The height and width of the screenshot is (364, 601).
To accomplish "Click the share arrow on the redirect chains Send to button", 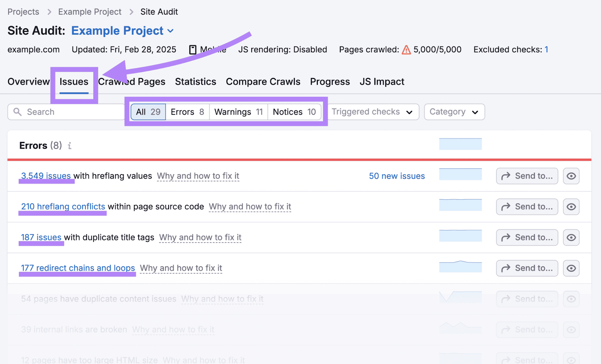I will tap(506, 268).
